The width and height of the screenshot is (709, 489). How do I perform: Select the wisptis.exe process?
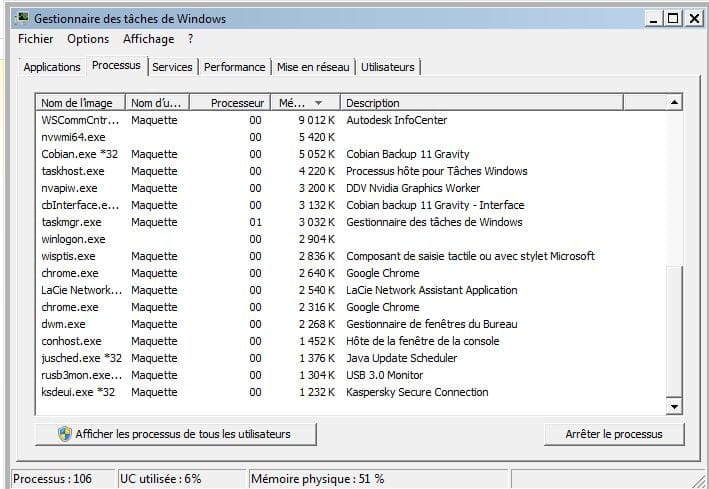point(350,256)
